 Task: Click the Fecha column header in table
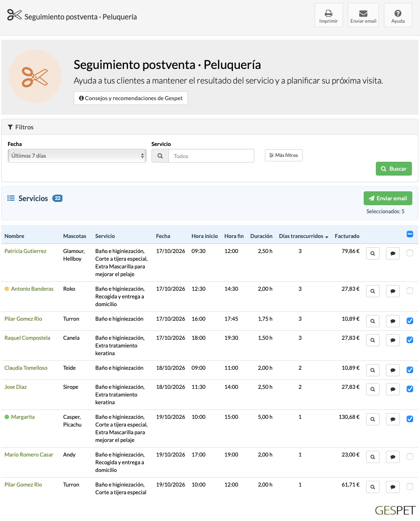click(x=163, y=236)
